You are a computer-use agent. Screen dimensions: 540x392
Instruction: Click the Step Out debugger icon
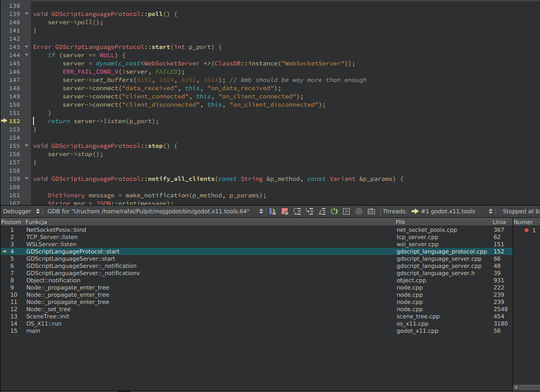(x=322, y=212)
